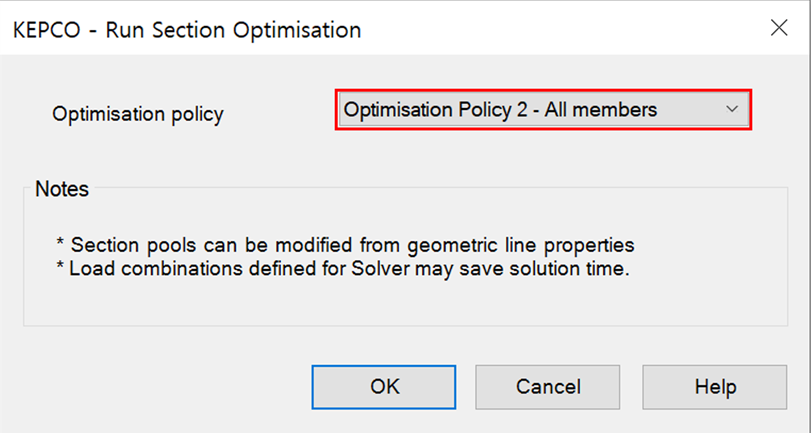Open the Optimisation policy combo box
This screenshot has height=433, width=811.
pyautogui.click(x=541, y=110)
